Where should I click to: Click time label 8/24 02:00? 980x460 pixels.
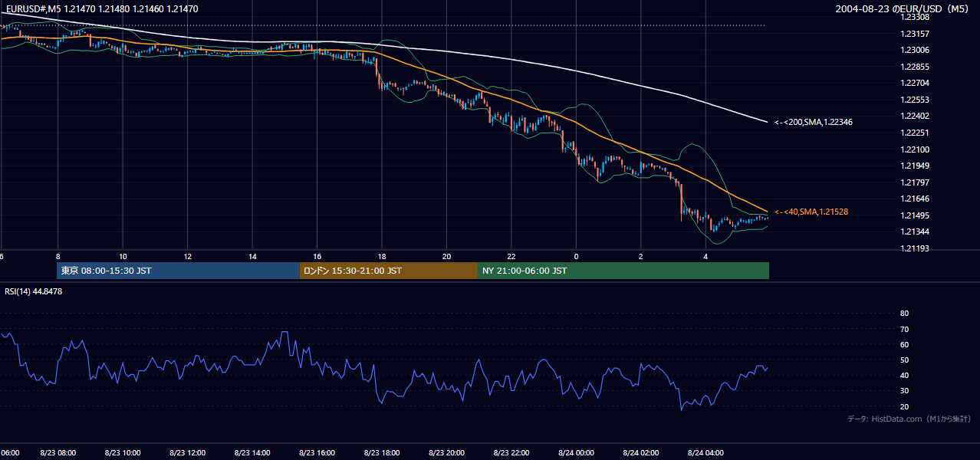(641, 453)
